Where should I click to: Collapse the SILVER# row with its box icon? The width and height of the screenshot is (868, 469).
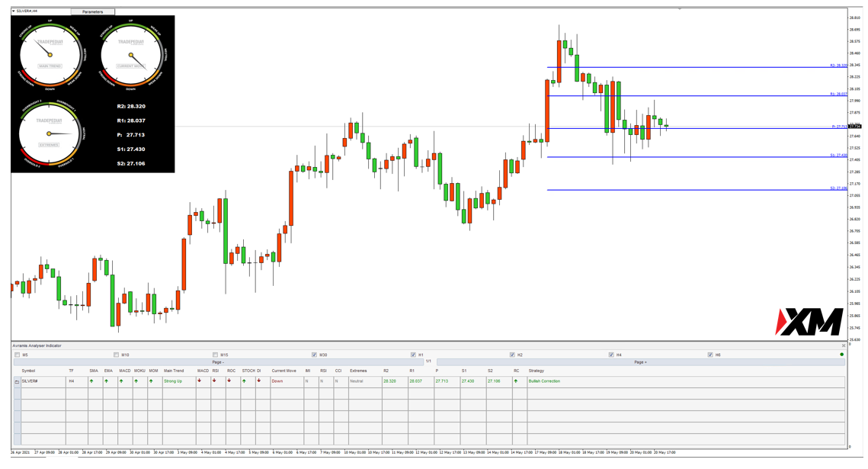(x=18, y=381)
